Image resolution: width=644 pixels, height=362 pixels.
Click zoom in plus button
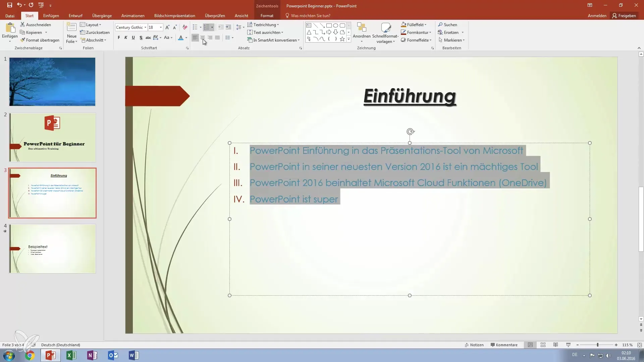(616, 345)
